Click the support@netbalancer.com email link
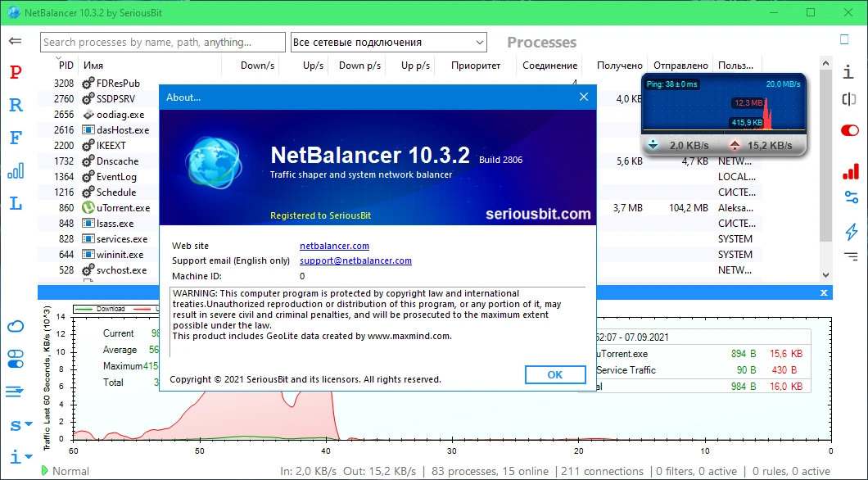 pyautogui.click(x=355, y=260)
